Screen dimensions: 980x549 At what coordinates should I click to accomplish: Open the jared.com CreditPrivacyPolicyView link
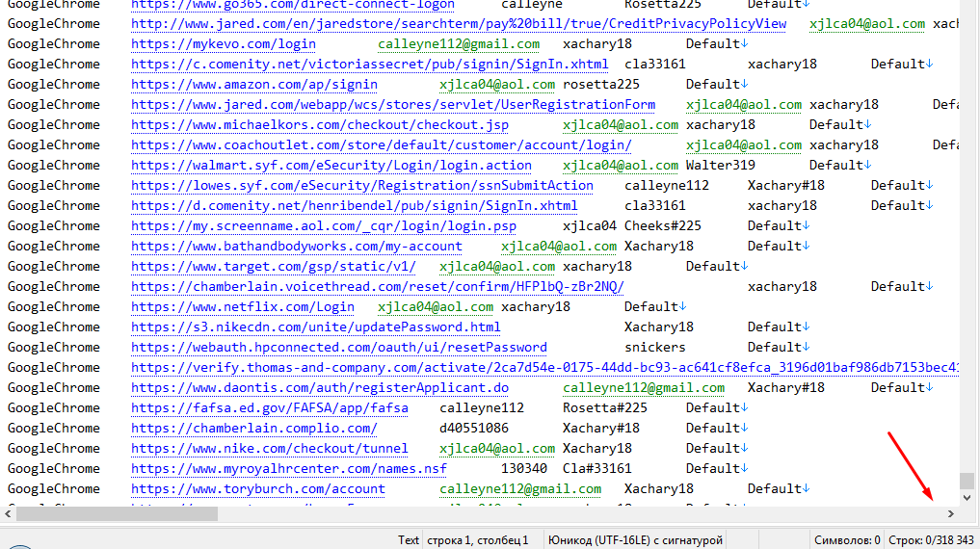point(458,24)
